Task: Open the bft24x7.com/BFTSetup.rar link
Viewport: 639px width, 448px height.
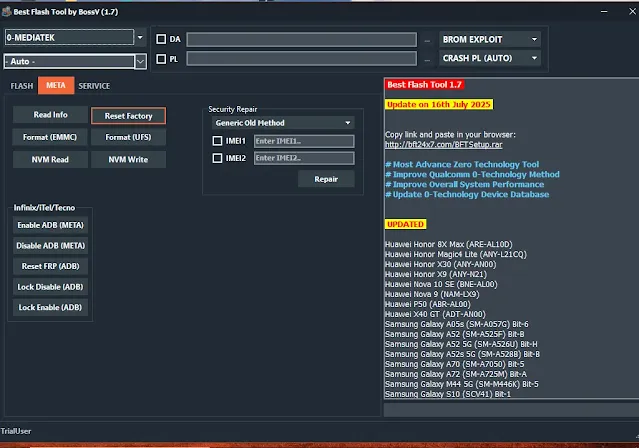Action: [443, 145]
